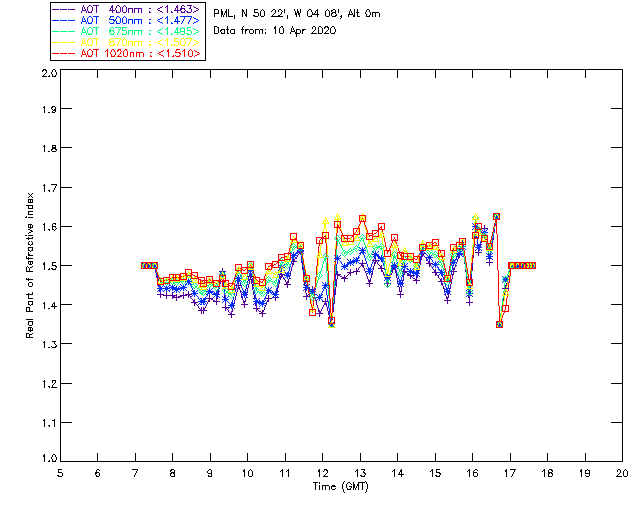Click the first red square marker after 7

(x=144, y=265)
